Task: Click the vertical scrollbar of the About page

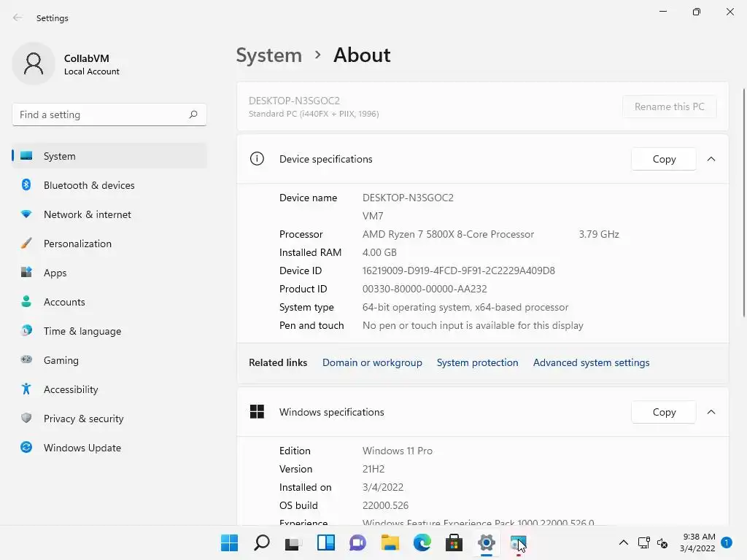Action: [743, 203]
